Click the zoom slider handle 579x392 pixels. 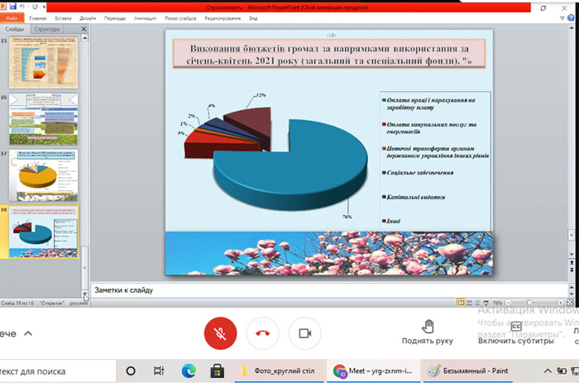(x=529, y=303)
